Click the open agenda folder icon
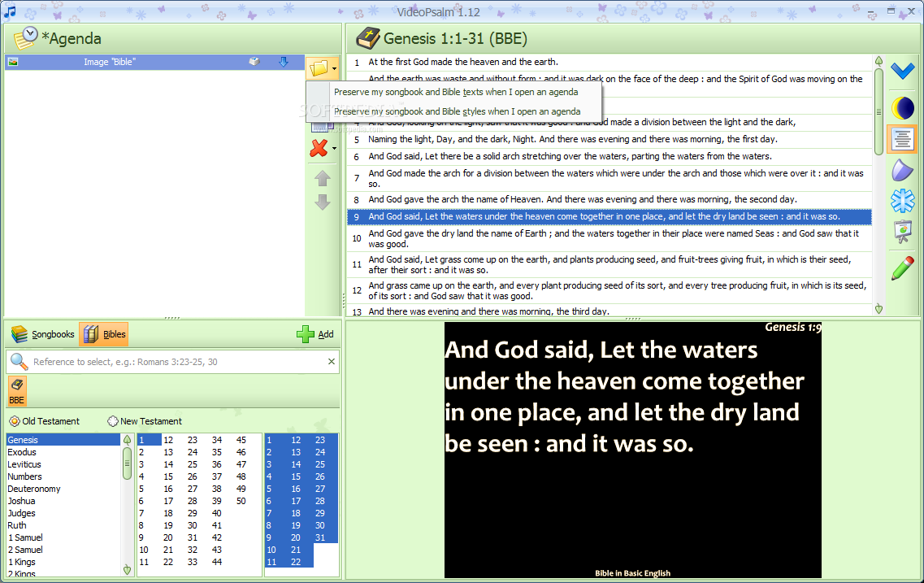This screenshot has height=583, width=924. (x=319, y=68)
